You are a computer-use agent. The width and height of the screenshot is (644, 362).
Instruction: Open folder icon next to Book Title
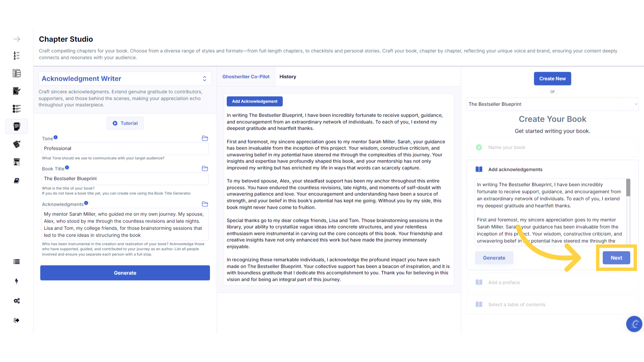point(205,169)
